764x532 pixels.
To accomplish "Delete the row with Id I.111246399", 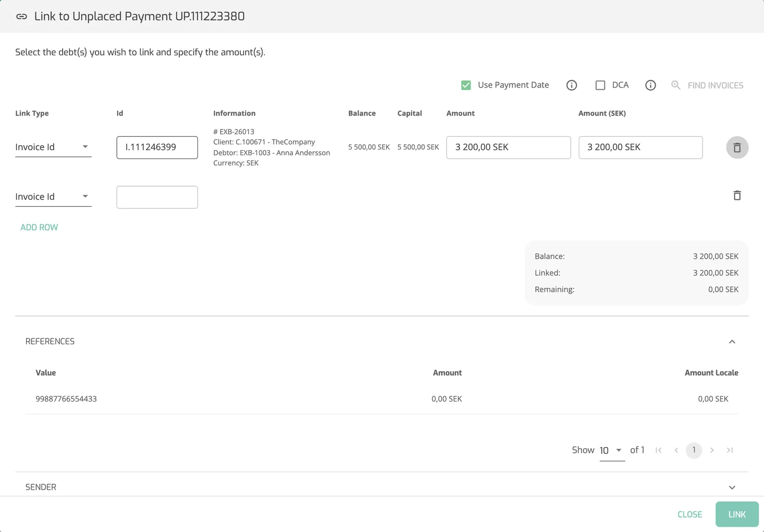I will tap(737, 147).
